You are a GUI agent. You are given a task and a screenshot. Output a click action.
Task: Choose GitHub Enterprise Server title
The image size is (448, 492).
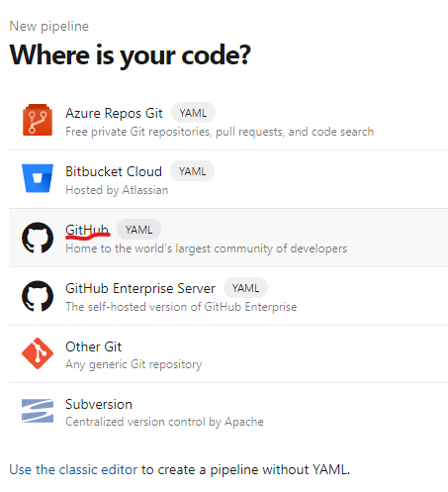(140, 288)
